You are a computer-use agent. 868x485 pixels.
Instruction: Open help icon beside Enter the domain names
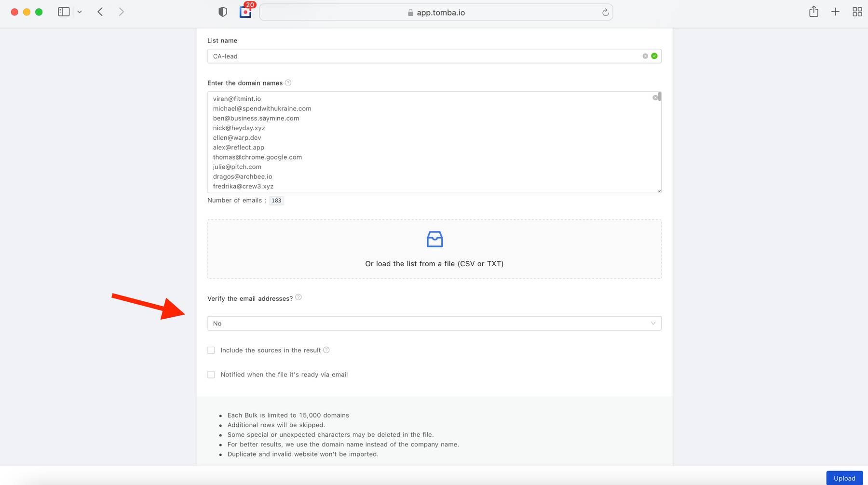288,82
